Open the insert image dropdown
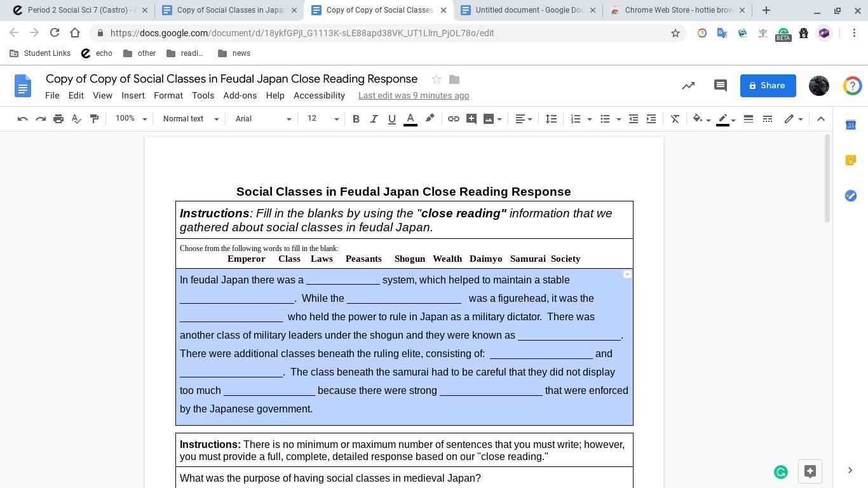The height and width of the screenshot is (488, 868). (x=492, y=119)
